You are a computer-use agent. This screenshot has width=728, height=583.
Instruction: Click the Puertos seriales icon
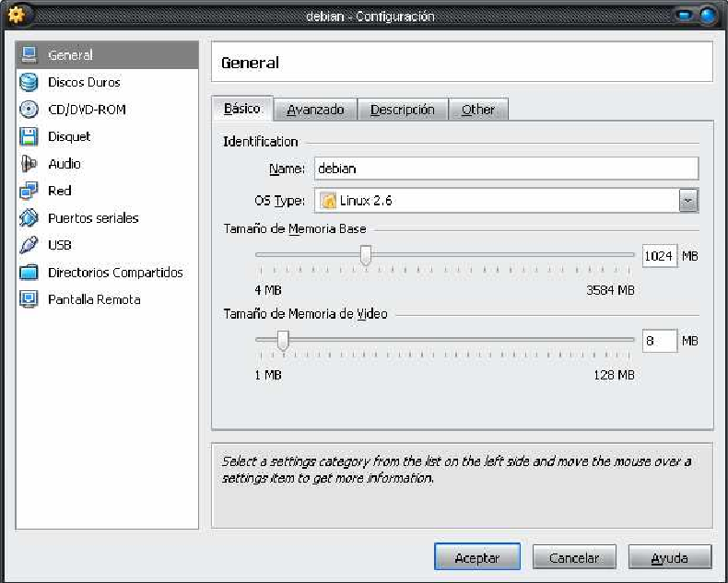point(29,218)
